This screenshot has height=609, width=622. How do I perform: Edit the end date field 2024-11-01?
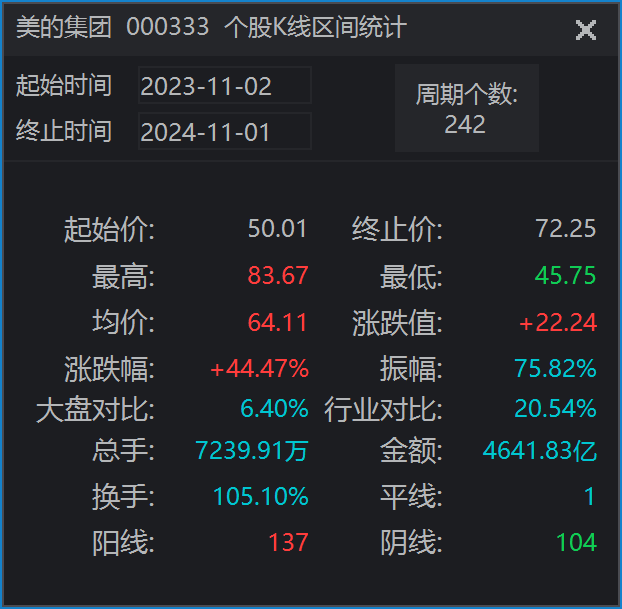tap(225, 131)
